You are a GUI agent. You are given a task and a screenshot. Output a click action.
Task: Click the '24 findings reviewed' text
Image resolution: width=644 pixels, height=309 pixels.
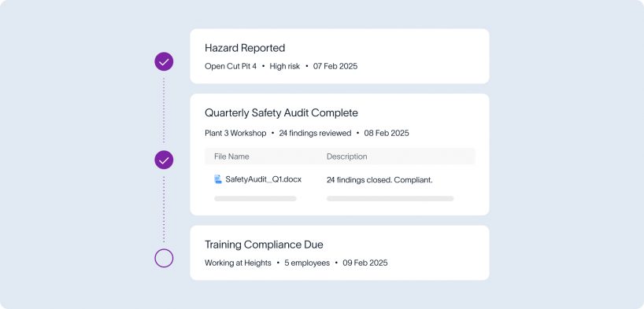(x=315, y=133)
